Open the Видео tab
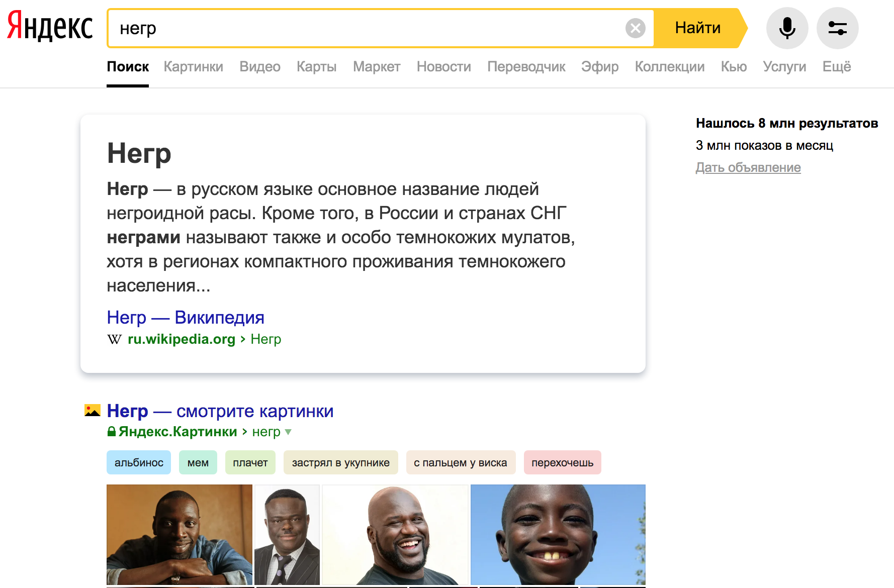This screenshot has width=894, height=588. pos(260,67)
